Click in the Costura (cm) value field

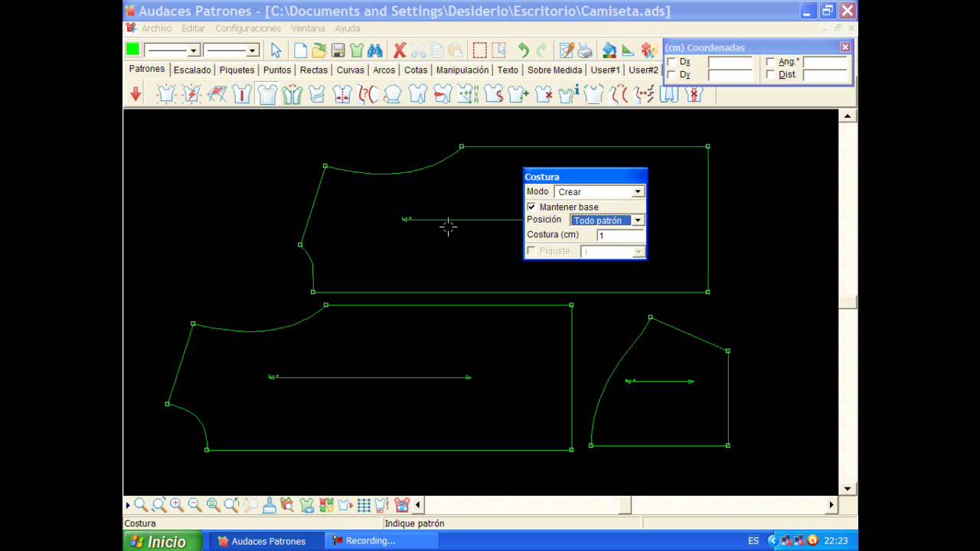pyautogui.click(x=620, y=236)
